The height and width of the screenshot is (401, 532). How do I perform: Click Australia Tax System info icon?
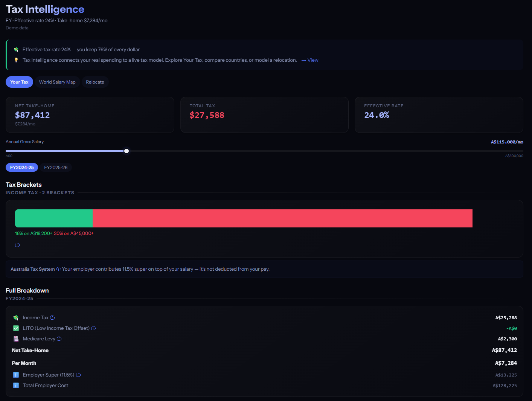tap(59, 269)
